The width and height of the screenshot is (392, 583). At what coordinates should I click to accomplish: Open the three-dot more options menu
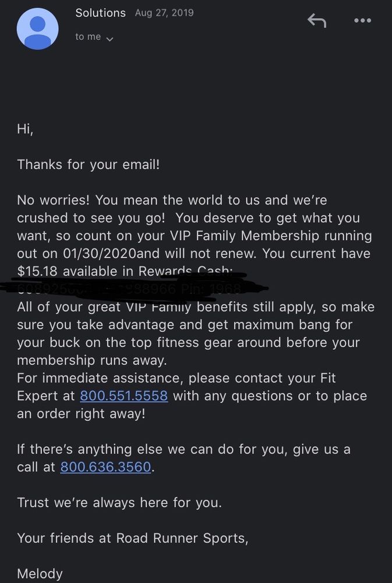[x=362, y=21]
